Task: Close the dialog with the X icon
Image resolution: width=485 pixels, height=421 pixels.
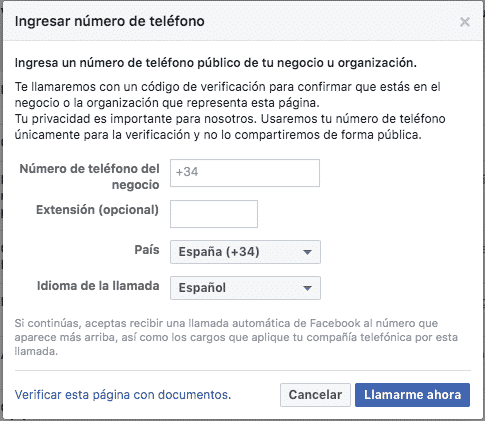Action: [464, 22]
